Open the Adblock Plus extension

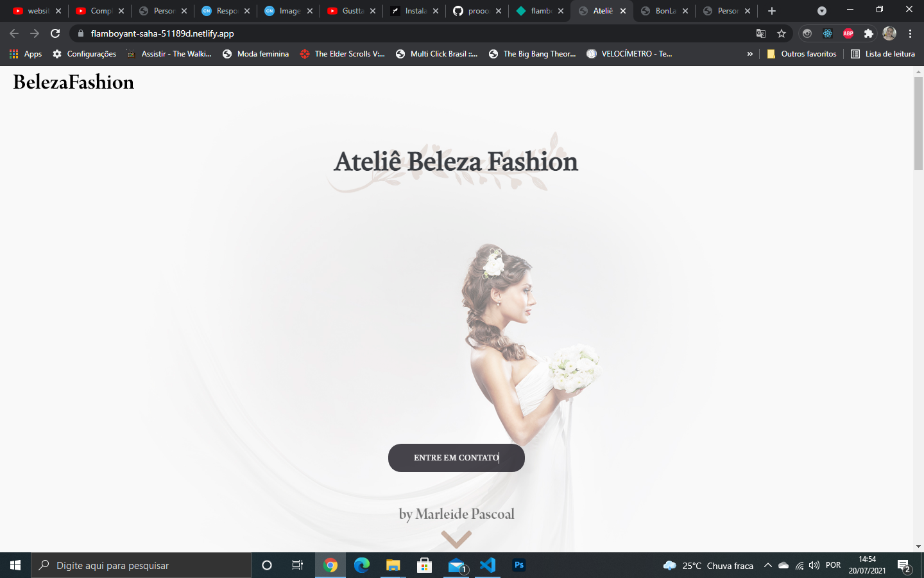848,33
